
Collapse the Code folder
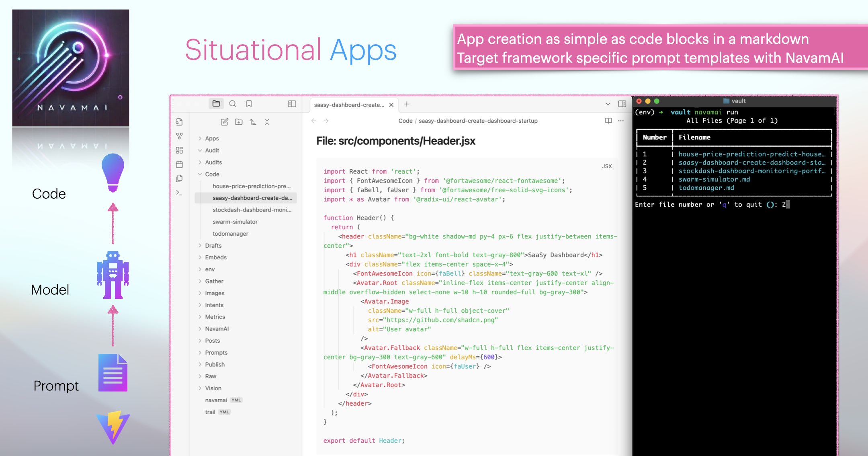(x=212, y=174)
